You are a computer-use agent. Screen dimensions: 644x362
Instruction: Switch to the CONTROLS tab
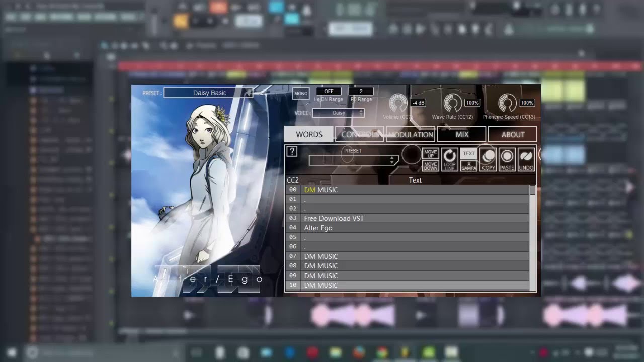tap(360, 134)
